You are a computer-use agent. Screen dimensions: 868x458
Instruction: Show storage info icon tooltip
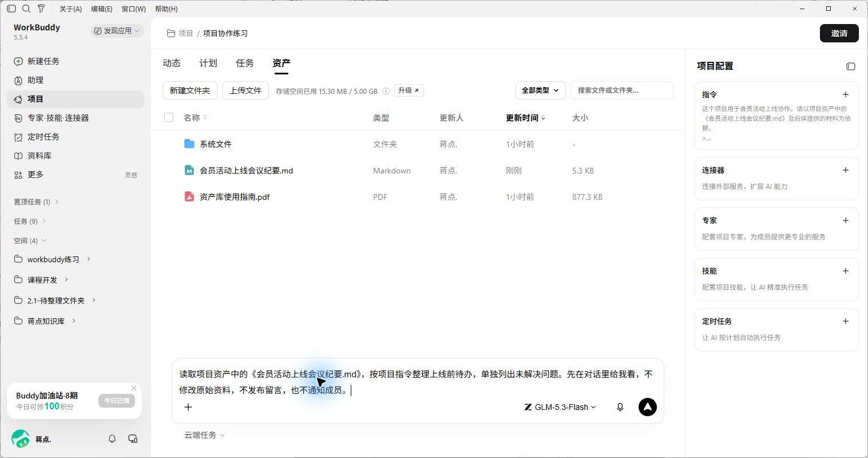pyautogui.click(x=386, y=91)
